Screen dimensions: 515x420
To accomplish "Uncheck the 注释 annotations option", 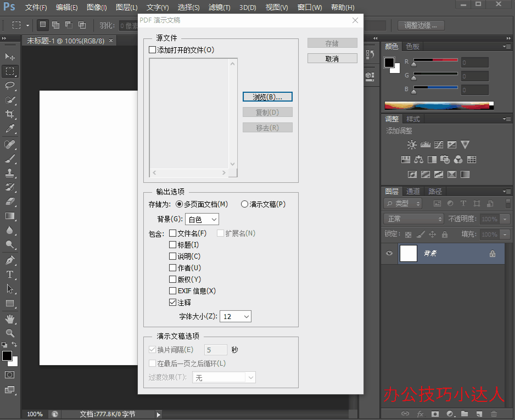I will [172, 302].
